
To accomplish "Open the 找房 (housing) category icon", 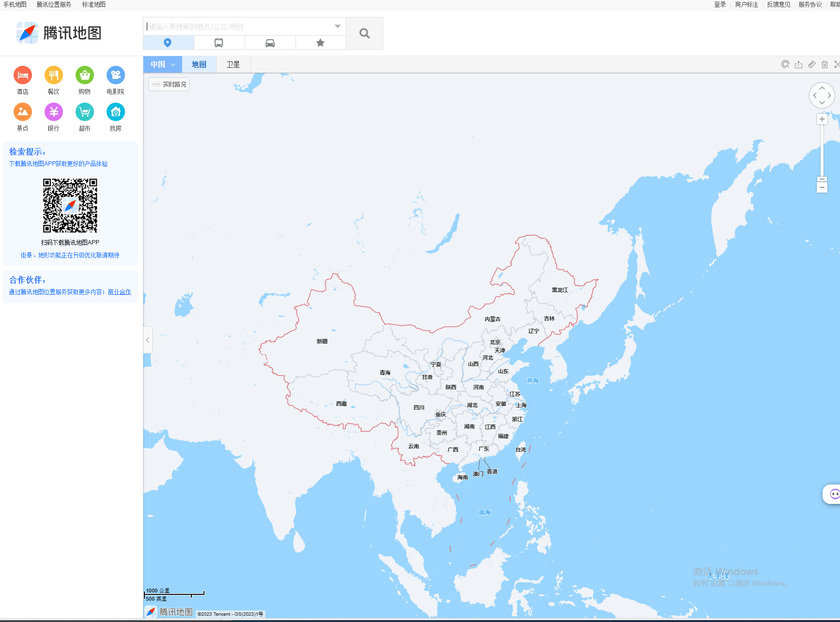I will [x=115, y=112].
